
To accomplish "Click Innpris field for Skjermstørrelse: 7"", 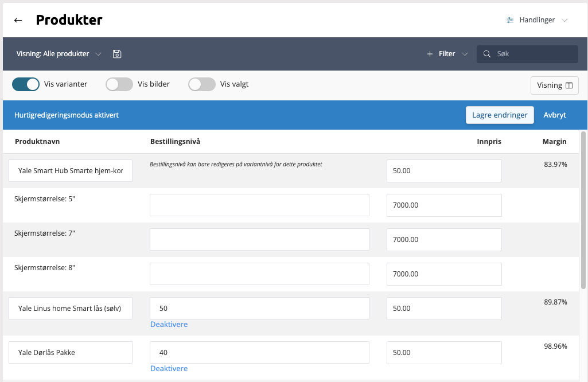I will coord(444,240).
